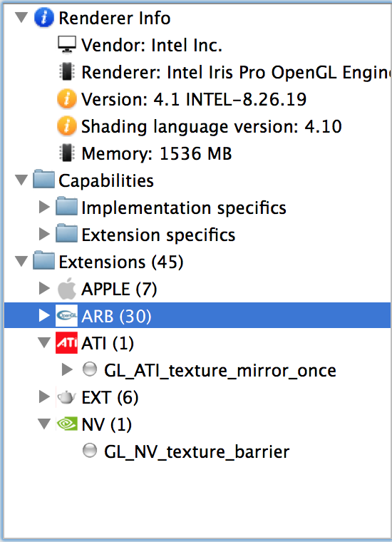
Task: Select the Extensions (45) folder row
Action: 197,262
